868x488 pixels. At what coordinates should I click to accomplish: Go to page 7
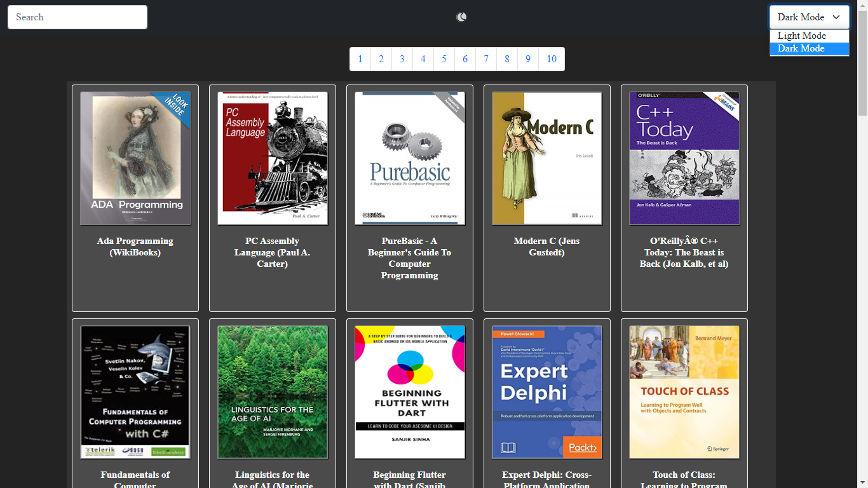point(486,59)
